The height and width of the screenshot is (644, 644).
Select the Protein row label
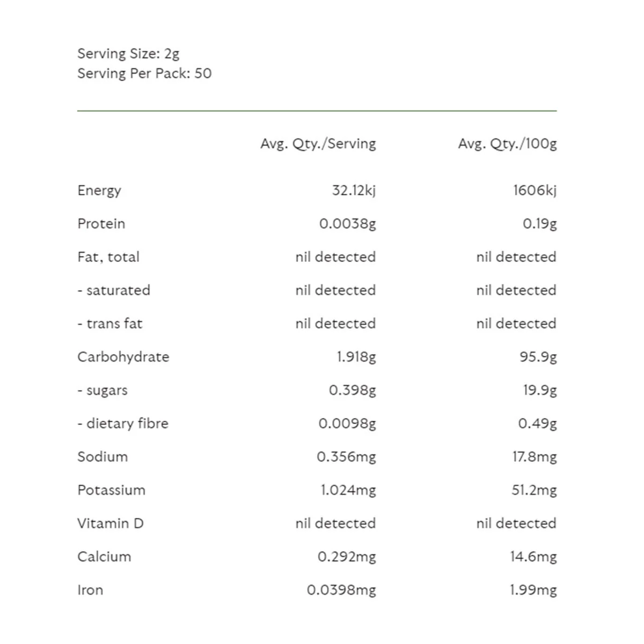[101, 224]
